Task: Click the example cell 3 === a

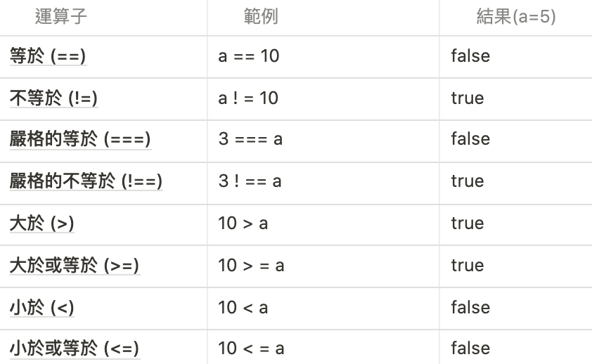Action: [x=250, y=139]
